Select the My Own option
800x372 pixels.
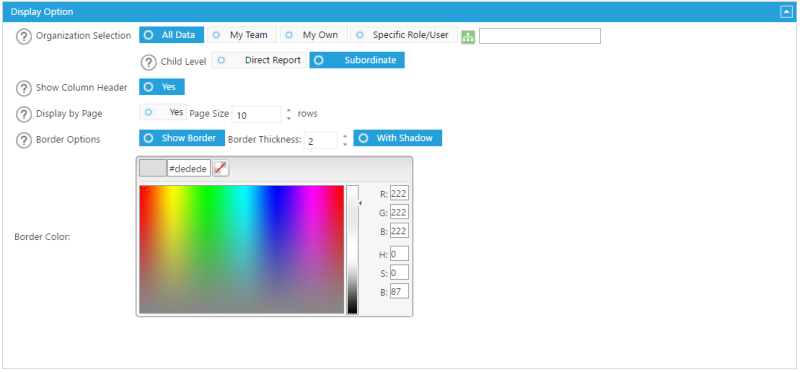[313, 35]
